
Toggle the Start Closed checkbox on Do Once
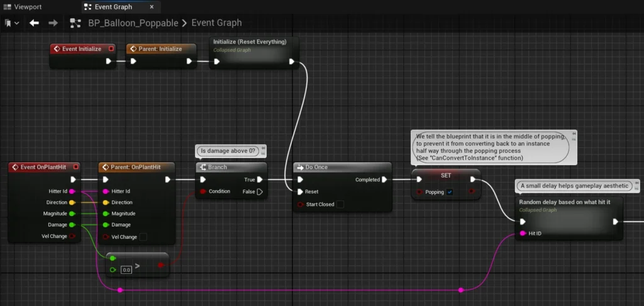coord(340,204)
